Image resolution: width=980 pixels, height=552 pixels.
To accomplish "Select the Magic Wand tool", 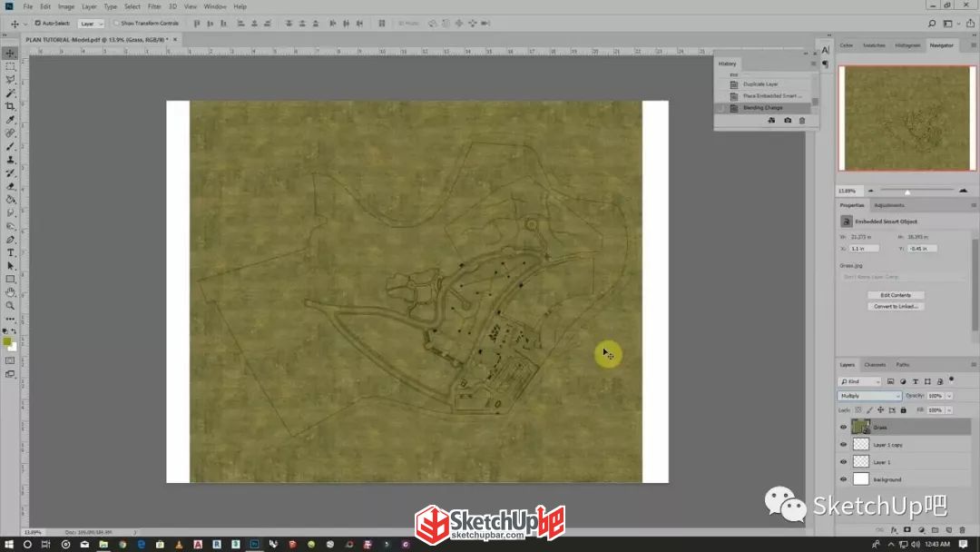I will coord(10,94).
